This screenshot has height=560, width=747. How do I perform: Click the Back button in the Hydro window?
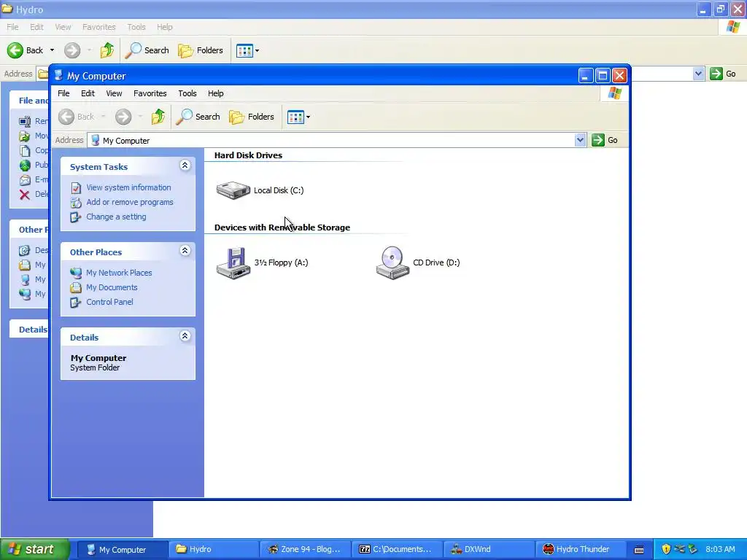(26, 50)
